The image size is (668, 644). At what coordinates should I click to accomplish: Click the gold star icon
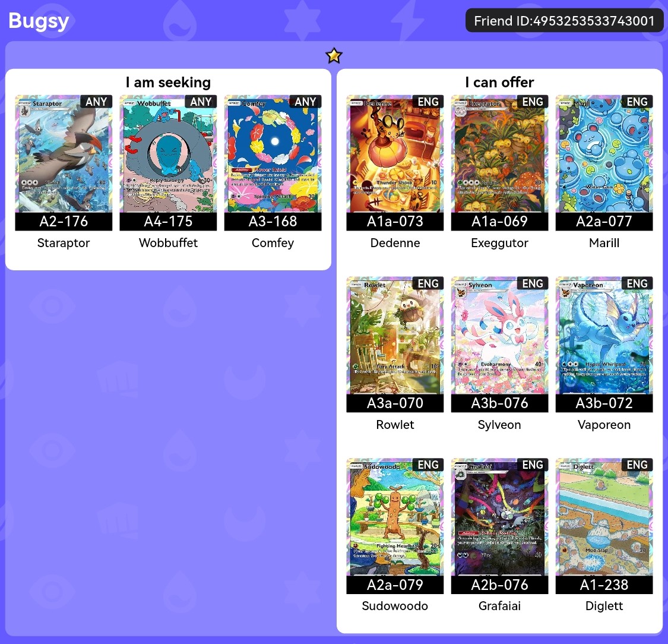(334, 55)
